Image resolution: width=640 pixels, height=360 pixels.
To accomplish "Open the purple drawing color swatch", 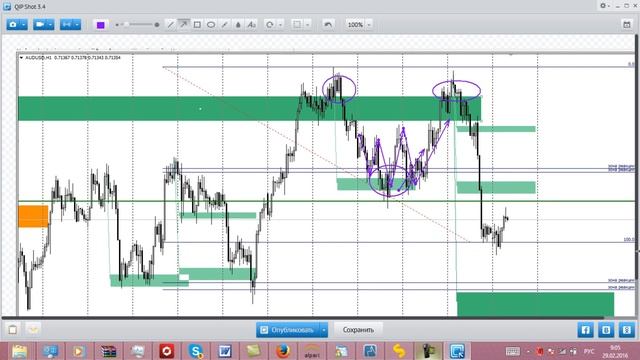I will pos(100,25).
